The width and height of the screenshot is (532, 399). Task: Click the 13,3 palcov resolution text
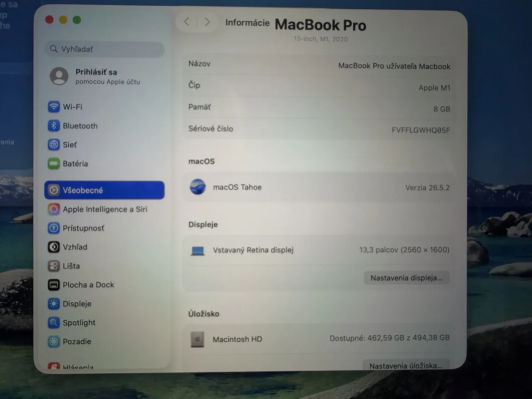tap(404, 250)
